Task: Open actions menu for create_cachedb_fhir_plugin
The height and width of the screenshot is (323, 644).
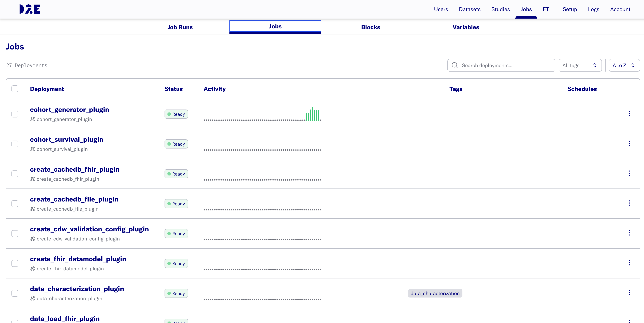Action: 629,173
